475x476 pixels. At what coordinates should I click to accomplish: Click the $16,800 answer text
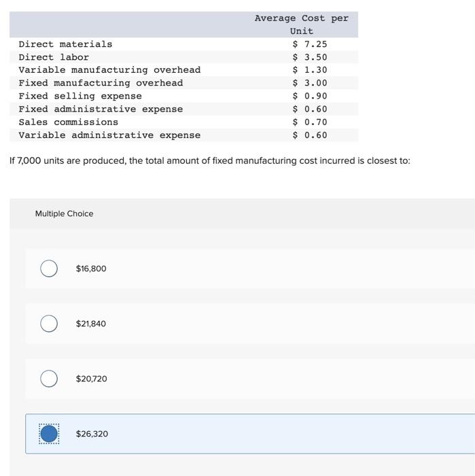point(91,269)
